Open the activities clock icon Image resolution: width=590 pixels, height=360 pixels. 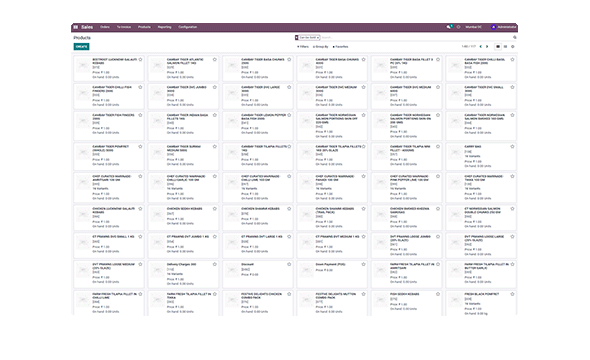point(458,27)
